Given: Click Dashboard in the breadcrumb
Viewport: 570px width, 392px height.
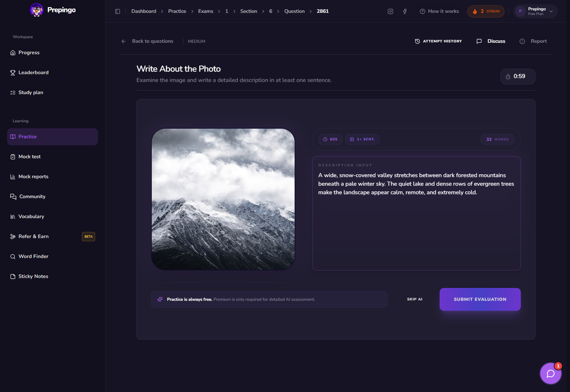Looking at the screenshot, I should (144, 11).
